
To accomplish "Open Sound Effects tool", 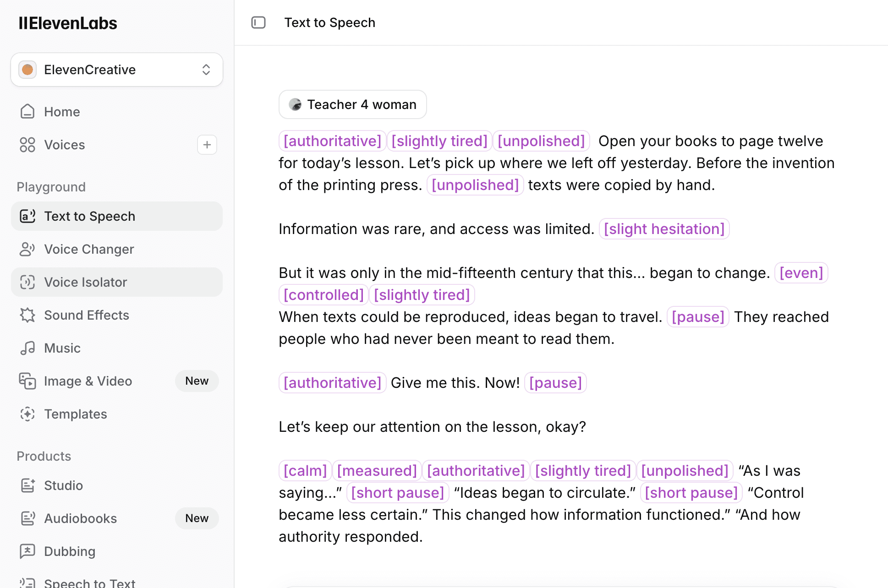I will click(x=86, y=315).
